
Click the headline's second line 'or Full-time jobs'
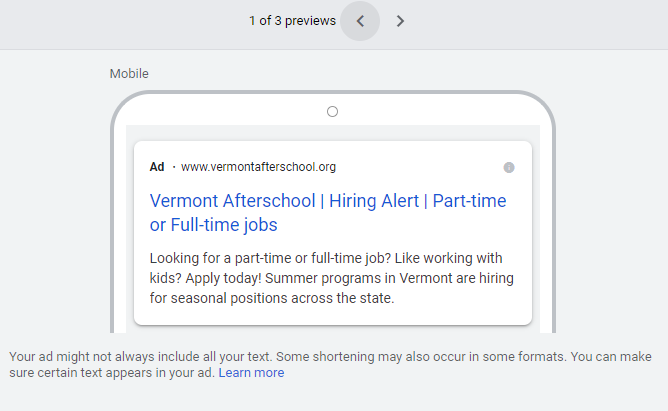[214, 224]
